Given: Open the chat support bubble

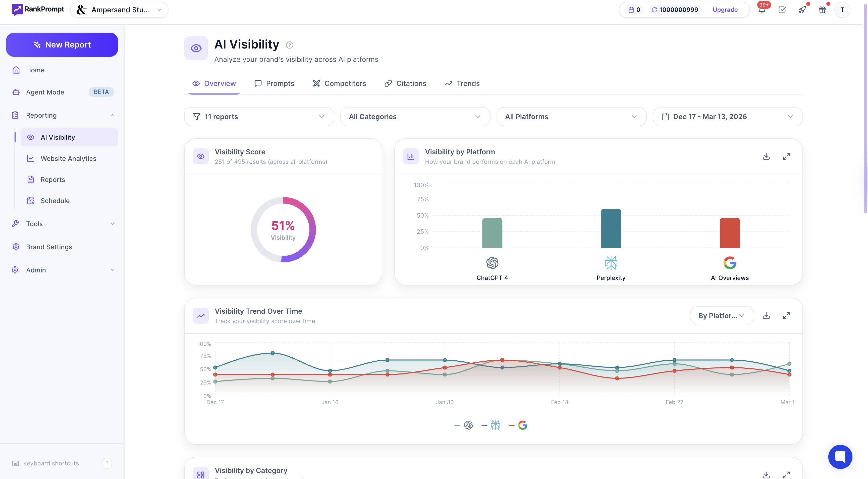Looking at the screenshot, I should (x=840, y=457).
